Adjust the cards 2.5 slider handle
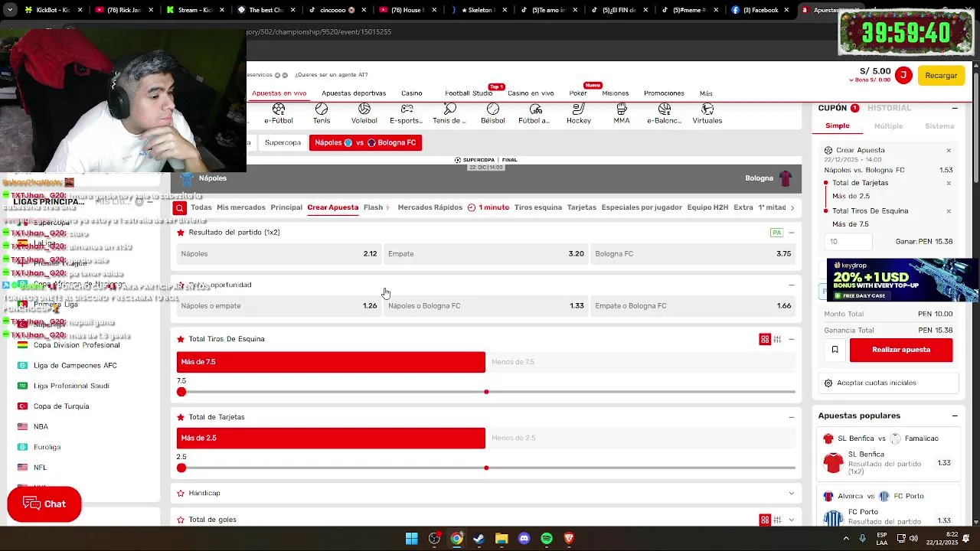This screenshot has height=551, width=980. [x=181, y=468]
